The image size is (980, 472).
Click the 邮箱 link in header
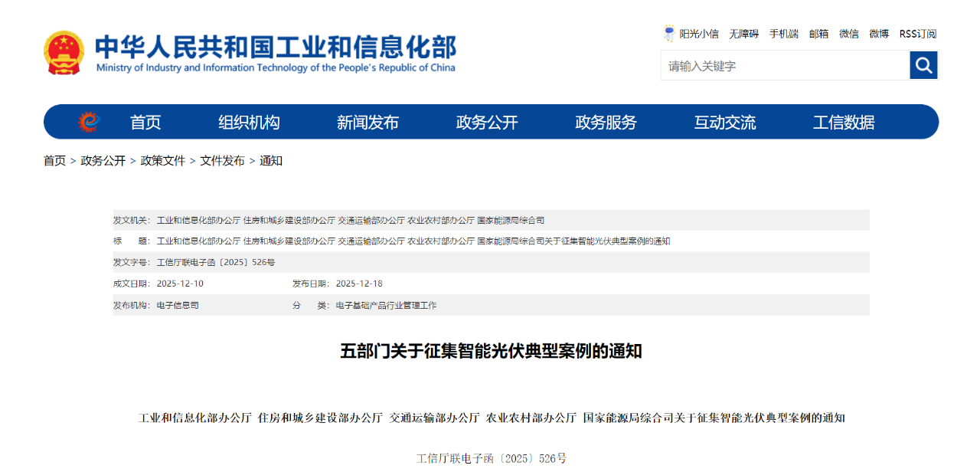pos(818,34)
